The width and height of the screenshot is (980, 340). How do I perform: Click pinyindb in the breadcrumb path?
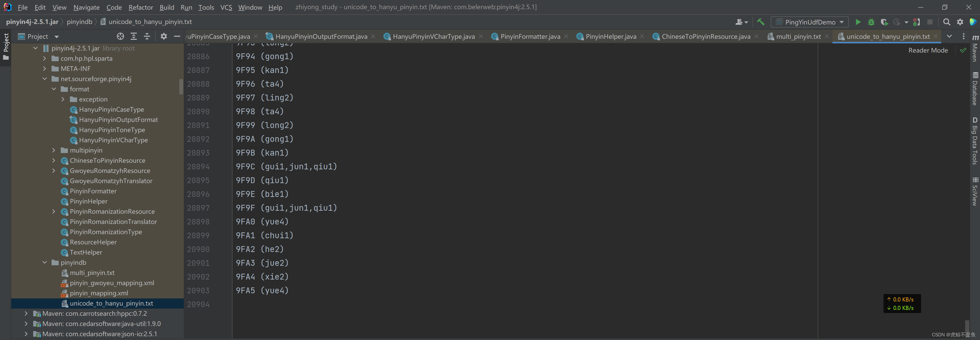[80, 22]
